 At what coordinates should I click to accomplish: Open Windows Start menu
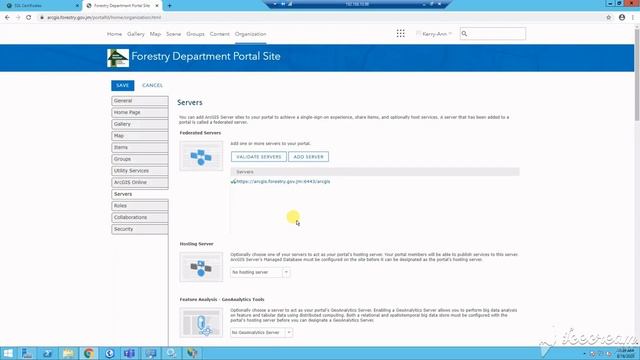[x=8, y=353]
